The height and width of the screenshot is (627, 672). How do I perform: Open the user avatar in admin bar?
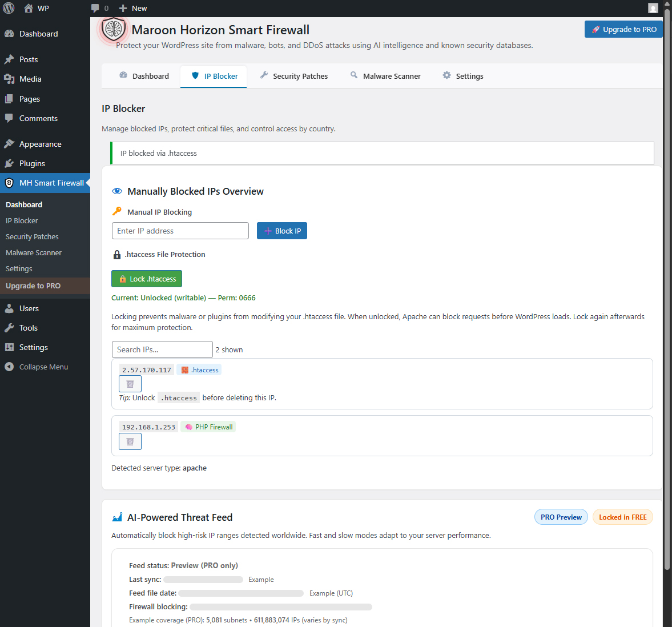653,8
